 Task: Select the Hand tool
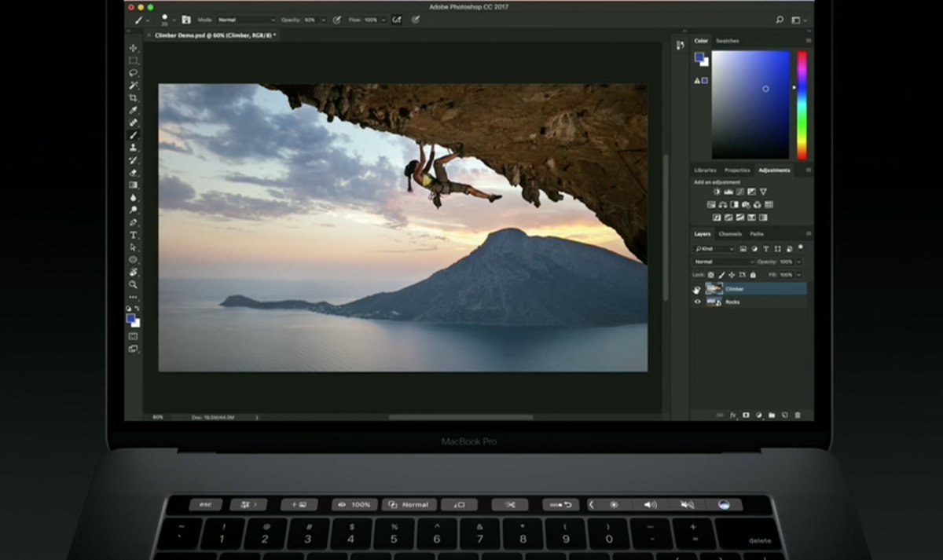134,272
